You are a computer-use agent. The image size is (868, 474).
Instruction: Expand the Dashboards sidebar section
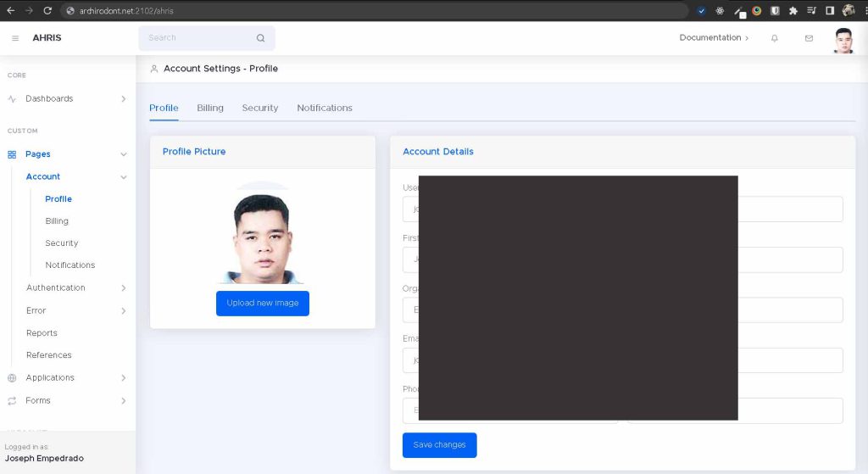pos(68,99)
